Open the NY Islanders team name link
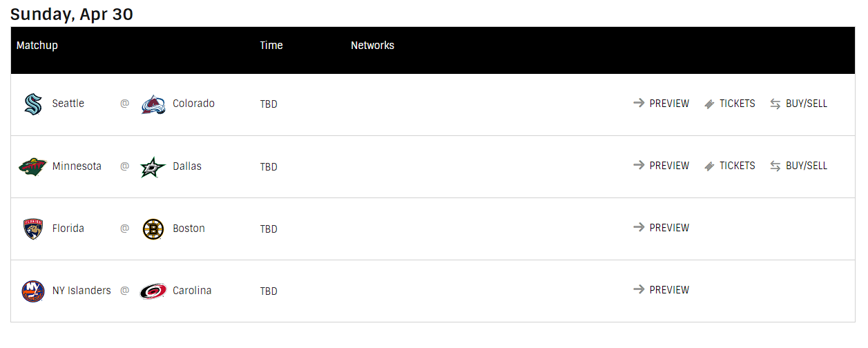This screenshot has height=348, width=868. point(81,291)
